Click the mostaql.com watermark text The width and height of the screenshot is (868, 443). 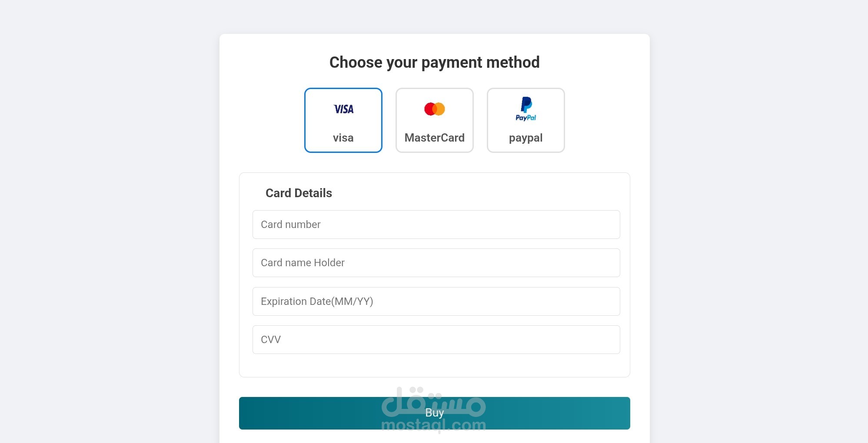[434, 425]
